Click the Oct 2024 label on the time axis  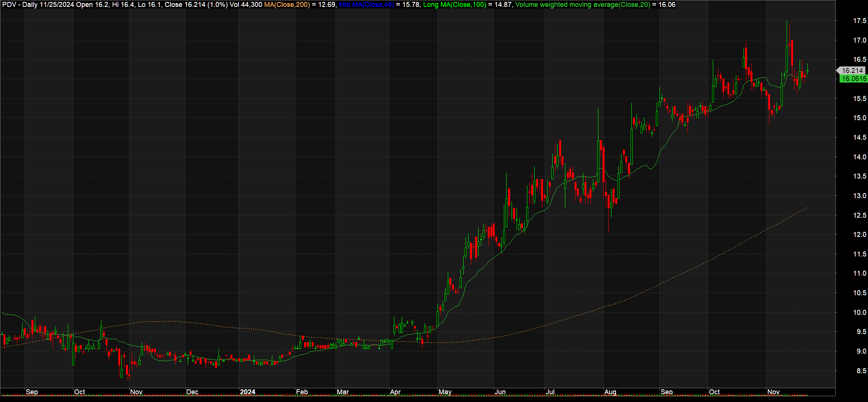714,392
